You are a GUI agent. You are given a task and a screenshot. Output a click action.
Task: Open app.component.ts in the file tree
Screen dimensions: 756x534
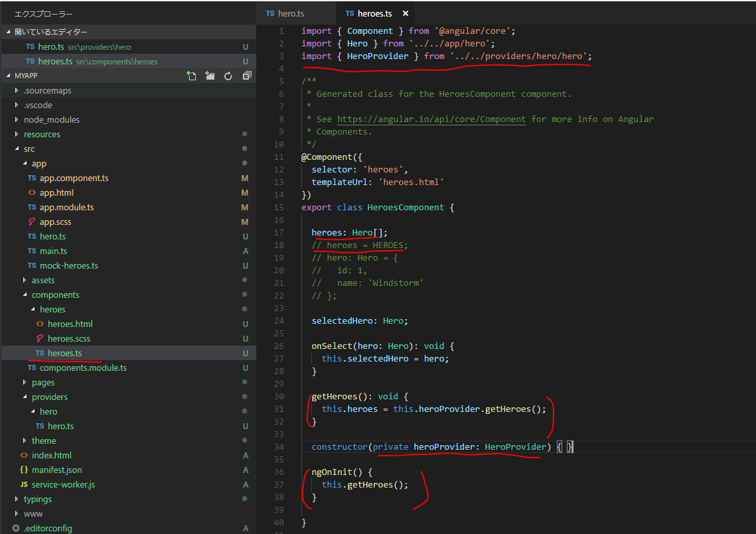(129, 178)
